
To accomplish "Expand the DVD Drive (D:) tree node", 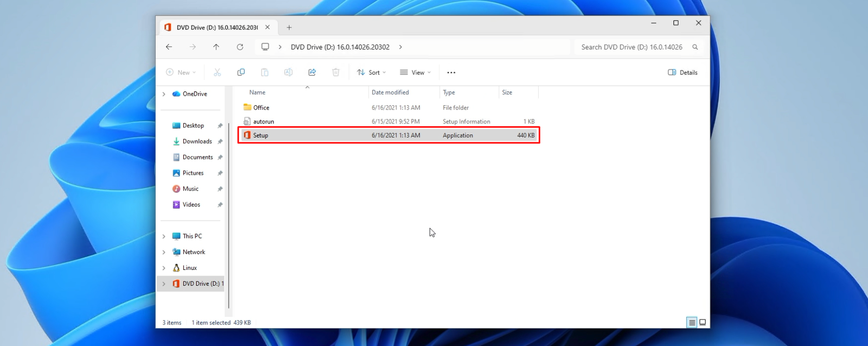I will pyautogui.click(x=164, y=284).
